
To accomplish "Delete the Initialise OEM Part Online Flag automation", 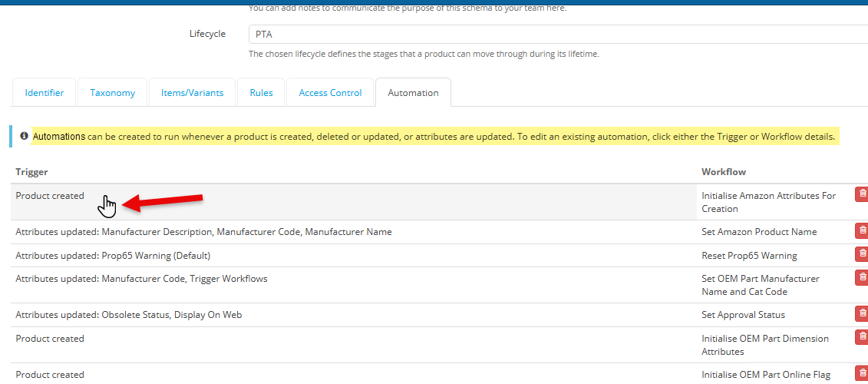I will tap(862, 373).
